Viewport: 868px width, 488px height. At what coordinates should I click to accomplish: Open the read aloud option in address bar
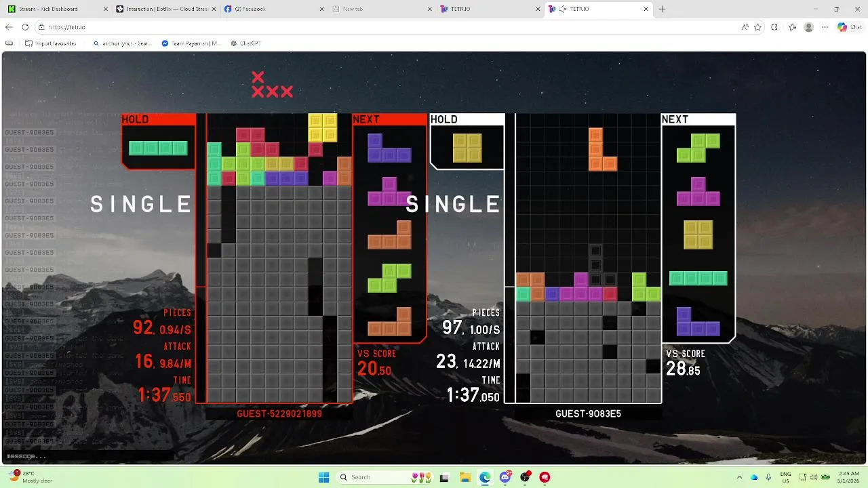point(745,27)
